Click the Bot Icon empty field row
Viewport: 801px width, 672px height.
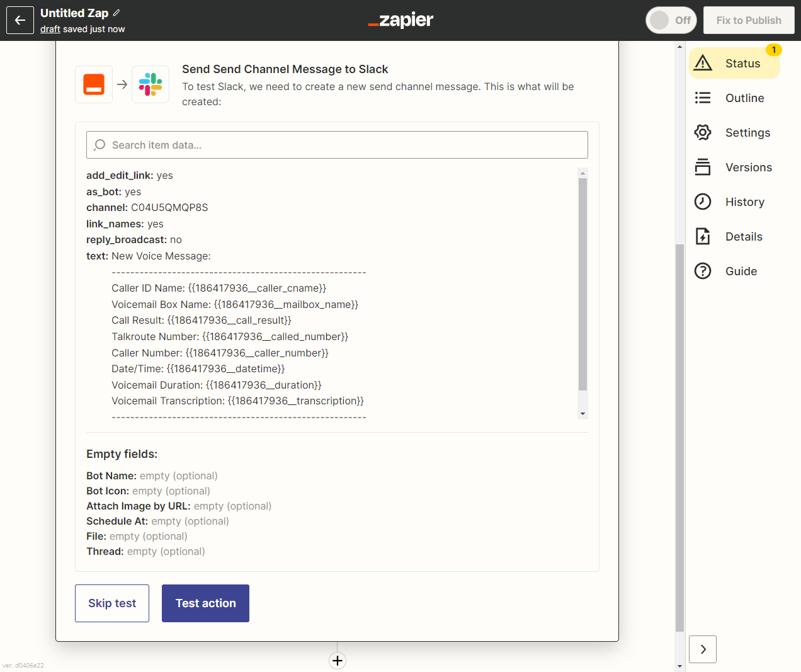(148, 491)
